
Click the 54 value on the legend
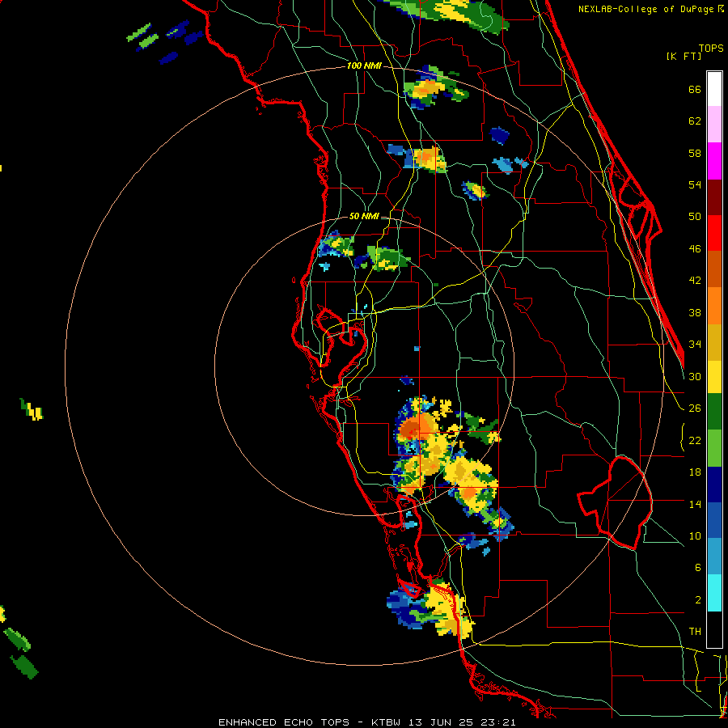pyautogui.click(x=695, y=184)
